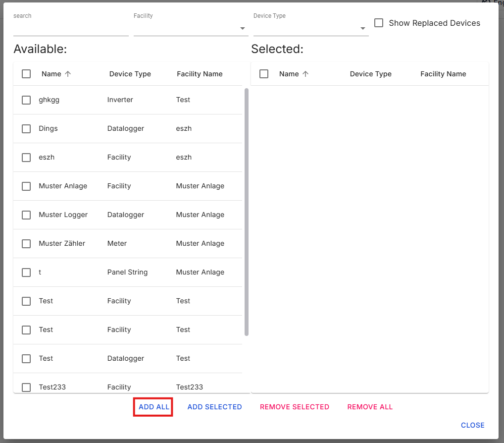Click the Available list vertical scrollbar
Image resolution: width=504 pixels, height=443 pixels.
[x=247, y=212]
